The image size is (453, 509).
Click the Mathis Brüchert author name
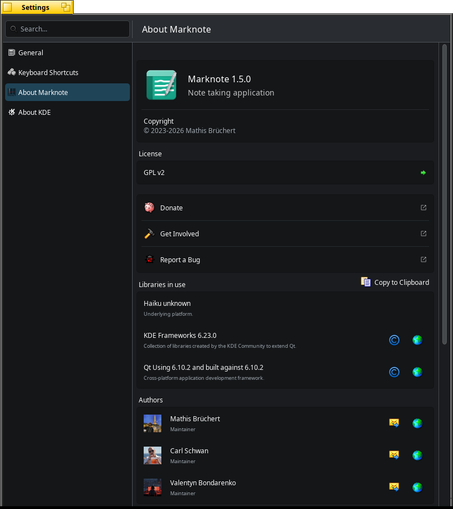tap(195, 419)
